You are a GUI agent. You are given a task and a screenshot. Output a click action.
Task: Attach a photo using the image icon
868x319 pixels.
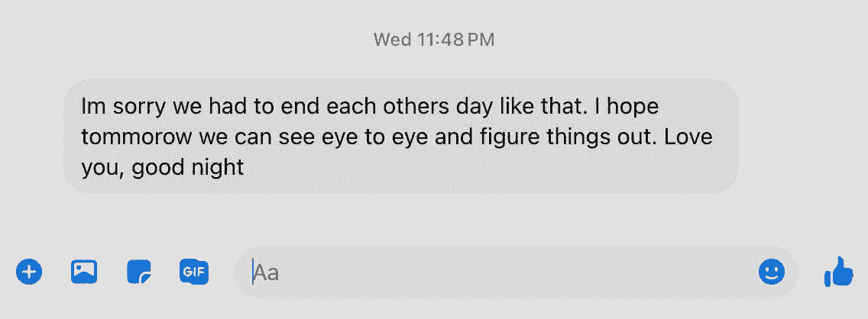click(84, 272)
